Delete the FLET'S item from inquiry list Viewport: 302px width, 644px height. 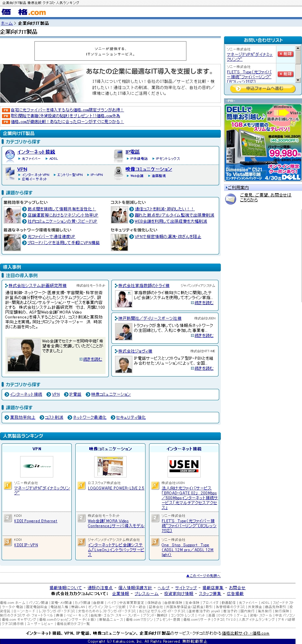(286, 74)
